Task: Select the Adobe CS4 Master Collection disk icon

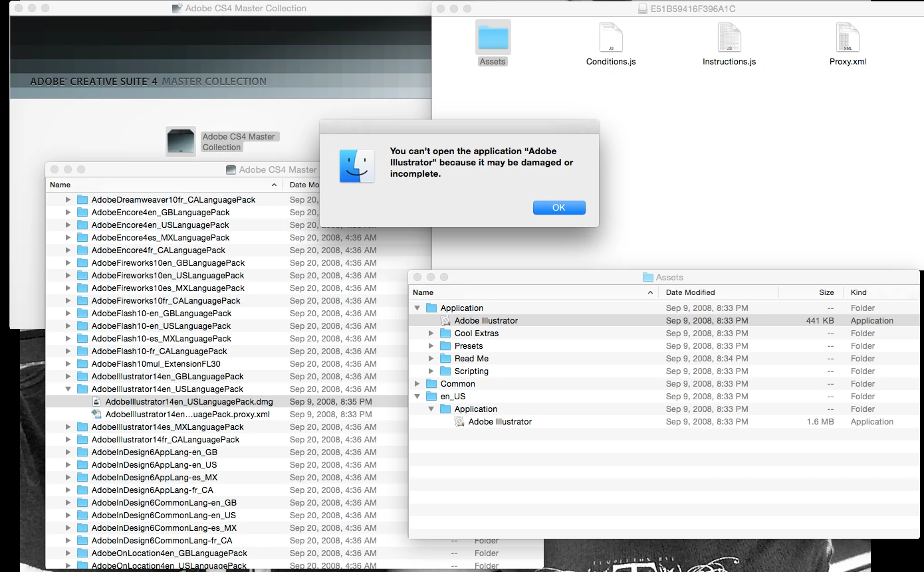Action: 181,142
